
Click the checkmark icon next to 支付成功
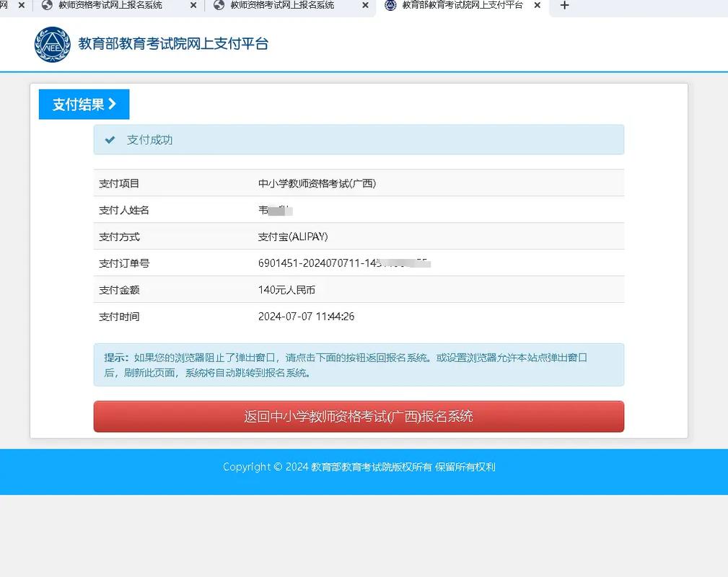coord(110,140)
